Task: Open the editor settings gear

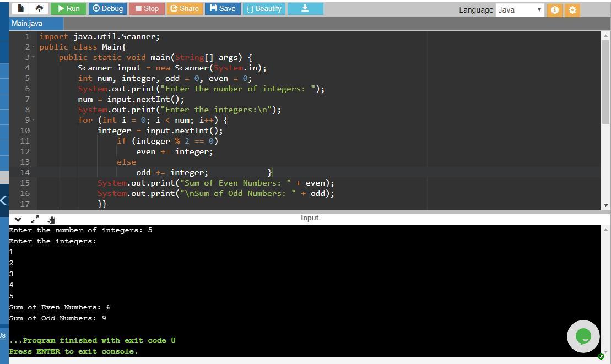Action: pos(572,10)
